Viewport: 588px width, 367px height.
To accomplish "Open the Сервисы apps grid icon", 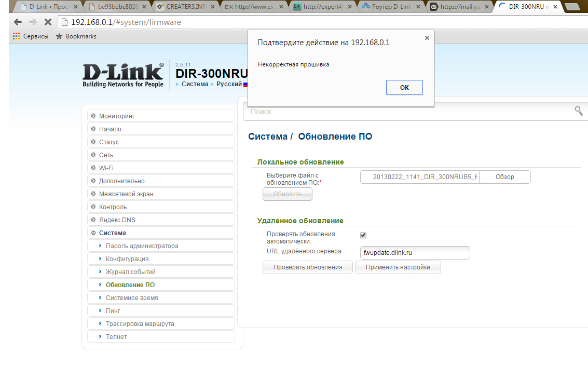I will [x=16, y=36].
